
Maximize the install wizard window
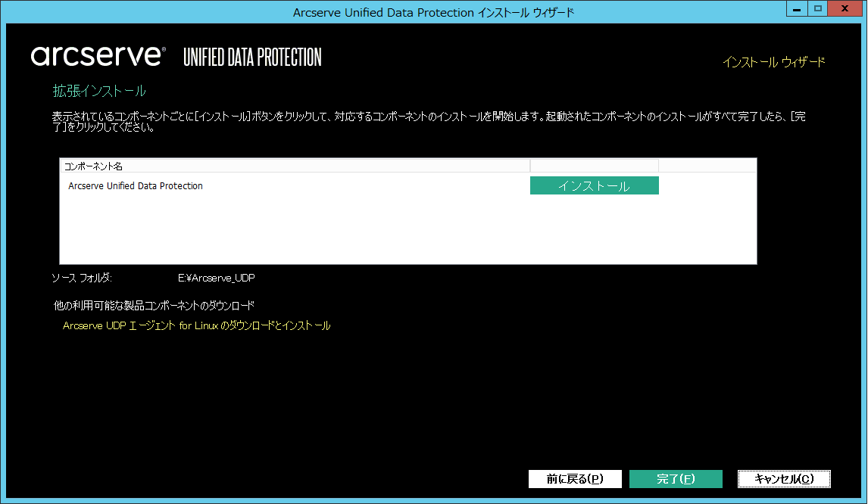pos(817,9)
